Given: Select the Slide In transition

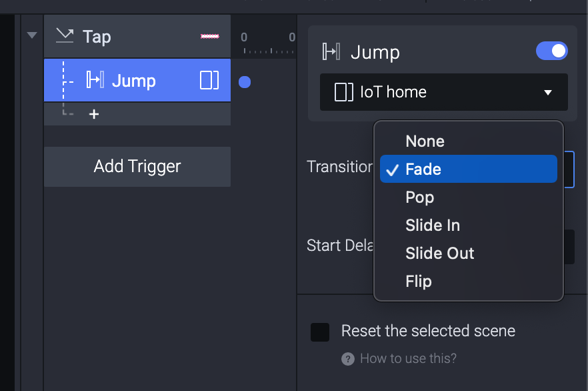Looking at the screenshot, I should [x=433, y=226].
